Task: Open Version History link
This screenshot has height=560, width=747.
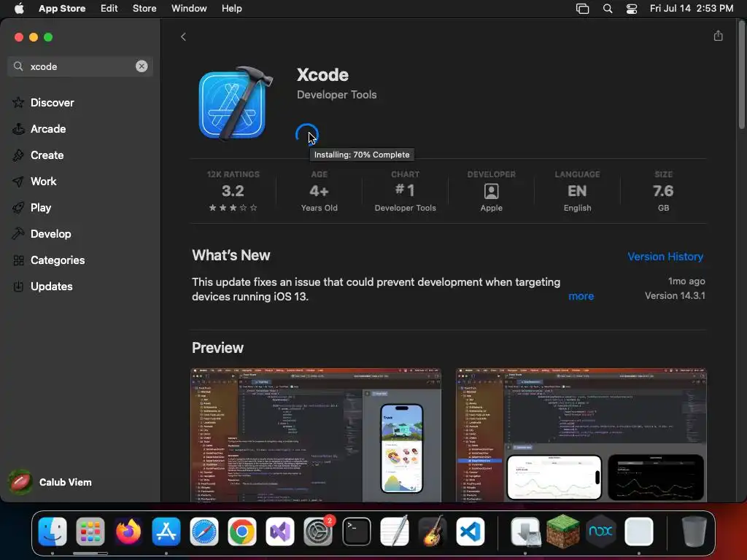Action: (x=665, y=256)
